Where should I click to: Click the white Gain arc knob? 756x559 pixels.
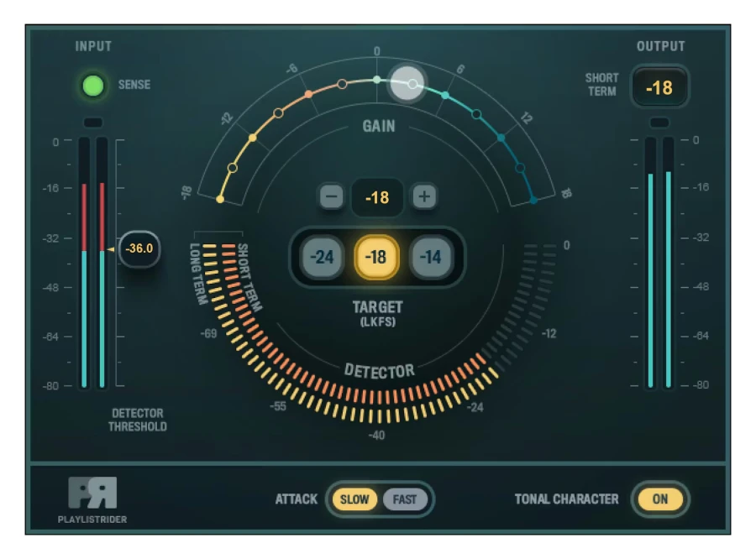(x=407, y=84)
